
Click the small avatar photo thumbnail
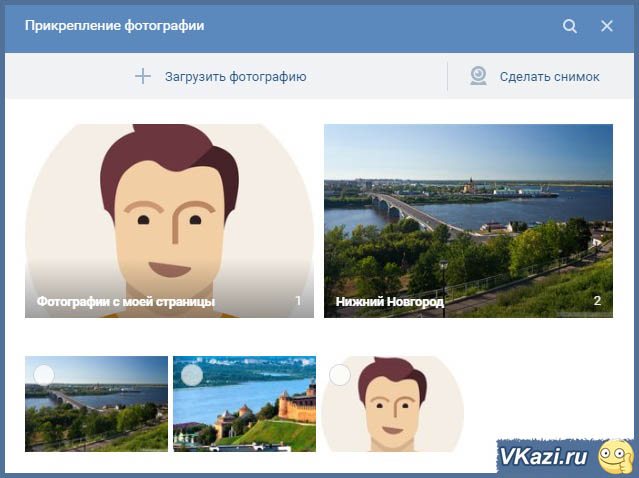pyautogui.click(x=392, y=404)
